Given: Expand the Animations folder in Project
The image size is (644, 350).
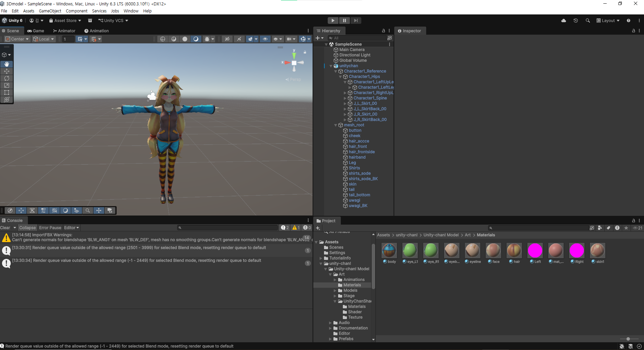Looking at the screenshot, I should coord(335,280).
